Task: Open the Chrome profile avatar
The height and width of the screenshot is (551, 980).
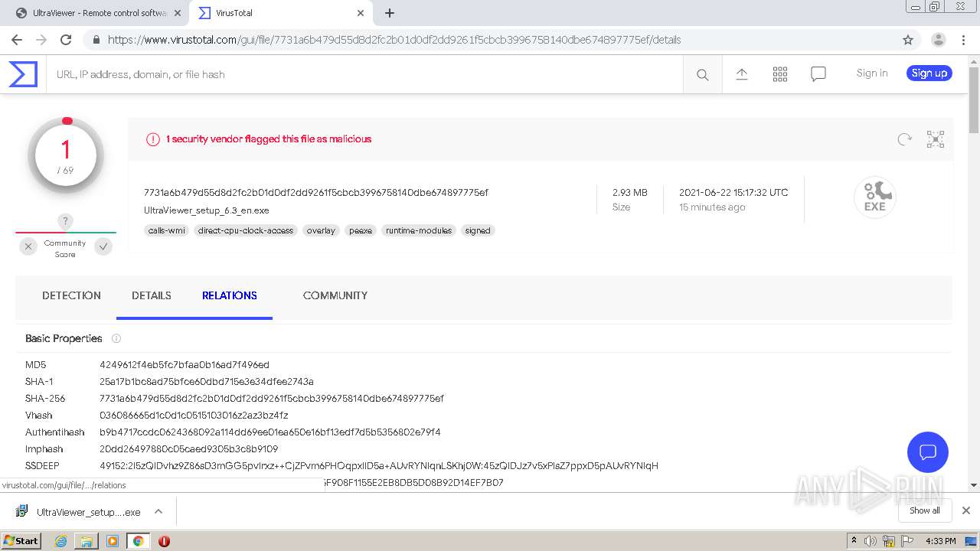Action: pyautogui.click(x=938, y=40)
